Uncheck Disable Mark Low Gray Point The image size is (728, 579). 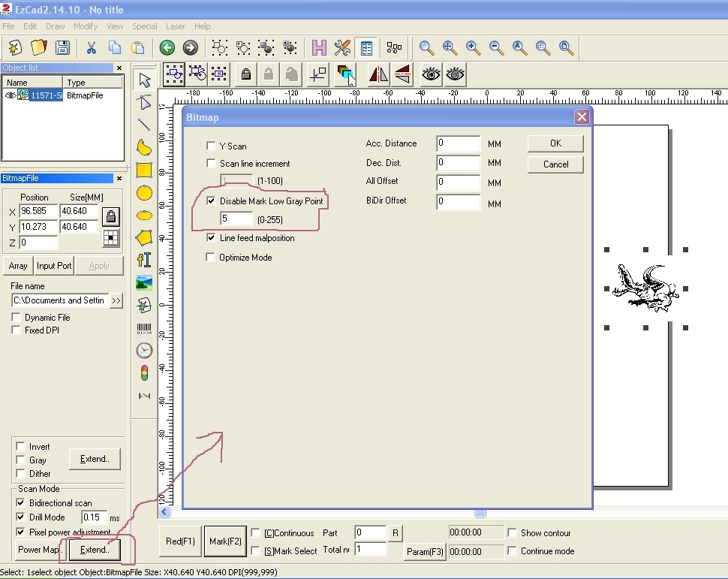[212, 201]
